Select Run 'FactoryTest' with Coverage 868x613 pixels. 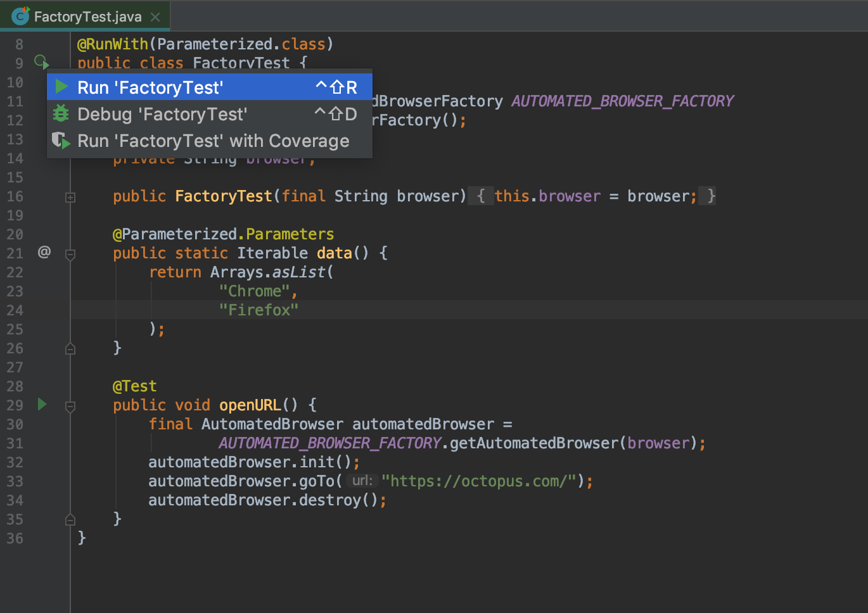213,141
